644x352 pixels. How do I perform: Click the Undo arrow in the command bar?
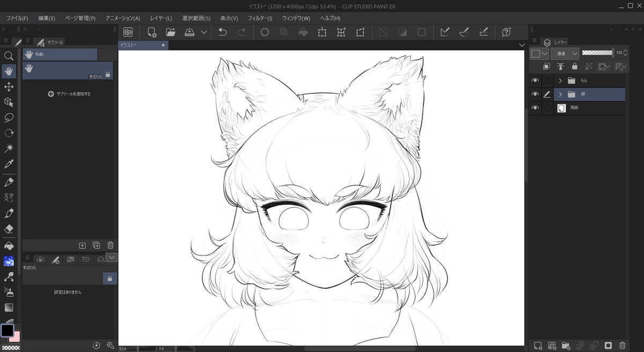pos(222,32)
